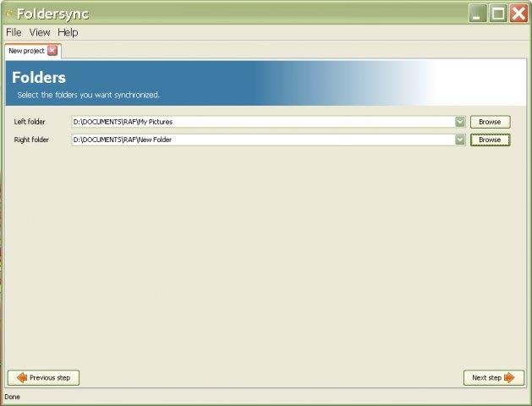Click the Left folder label
The height and width of the screenshot is (406, 532).
(x=30, y=122)
